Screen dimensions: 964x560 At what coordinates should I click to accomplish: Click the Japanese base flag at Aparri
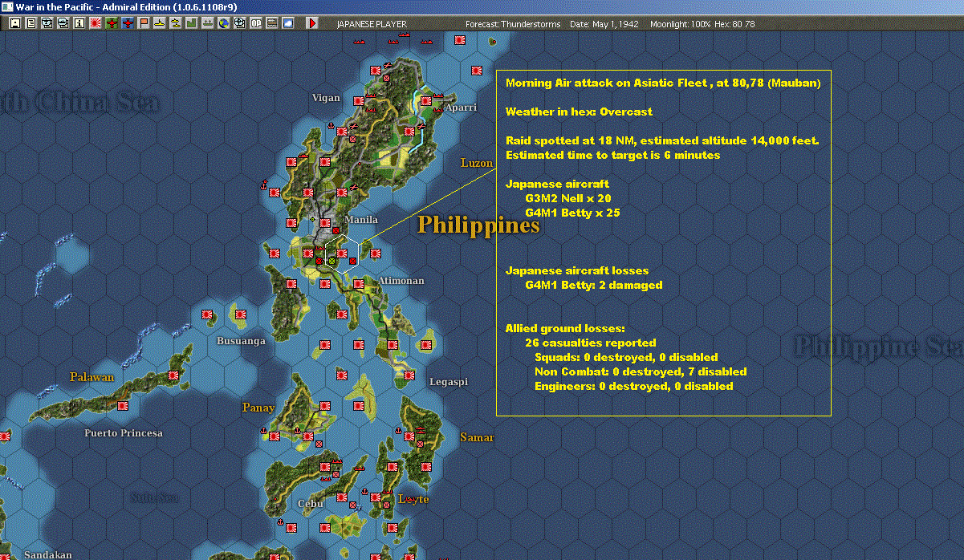(427, 101)
